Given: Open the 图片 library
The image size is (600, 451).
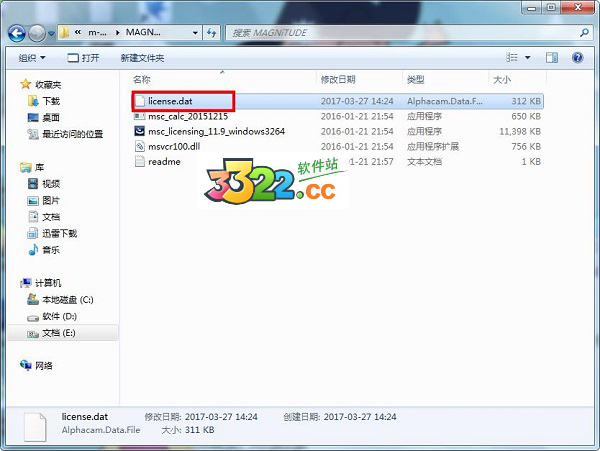Looking at the screenshot, I should pos(44,200).
